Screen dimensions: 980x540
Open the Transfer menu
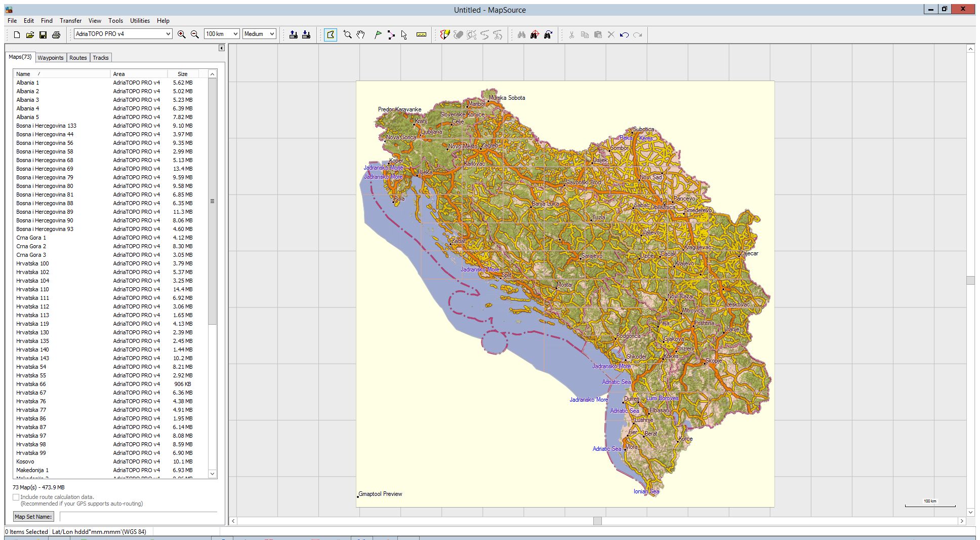coord(70,21)
